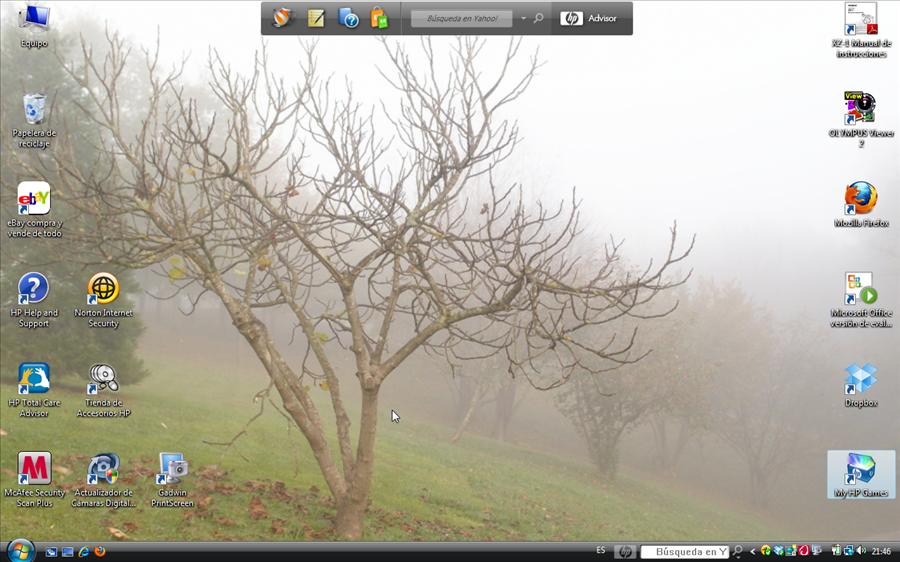Select the HP Total Care Advisor shortcut

click(34, 390)
